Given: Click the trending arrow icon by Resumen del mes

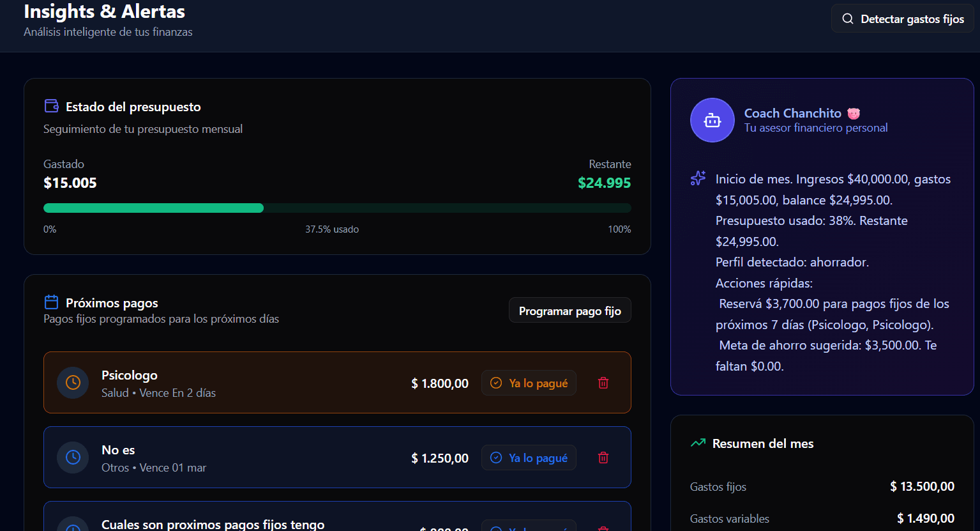Looking at the screenshot, I should 698,443.
